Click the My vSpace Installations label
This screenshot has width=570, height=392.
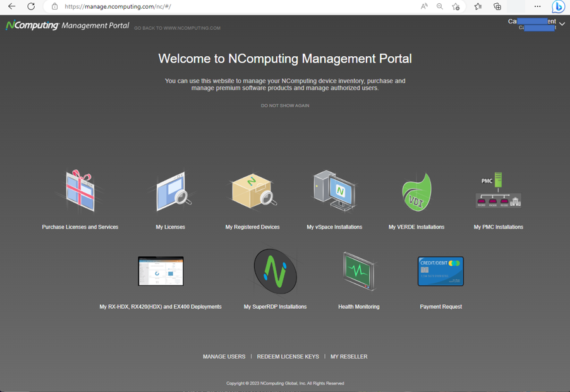coord(334,227)
